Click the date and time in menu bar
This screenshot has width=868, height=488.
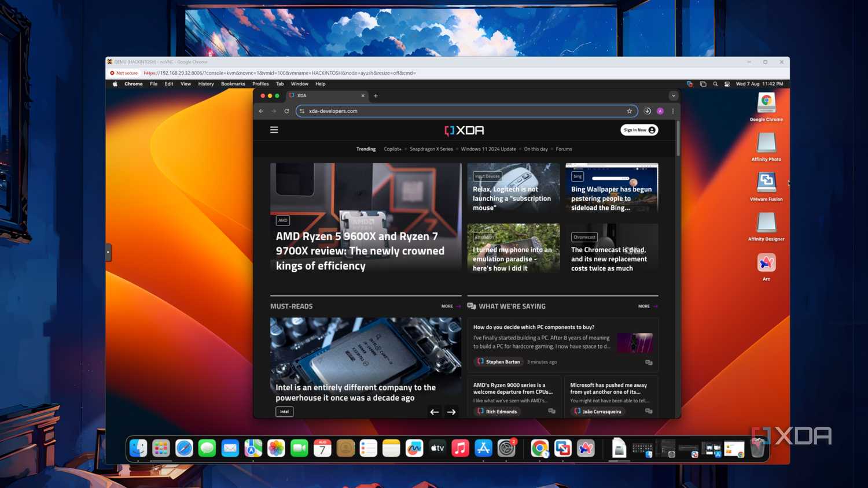click(x=759, y=84)
